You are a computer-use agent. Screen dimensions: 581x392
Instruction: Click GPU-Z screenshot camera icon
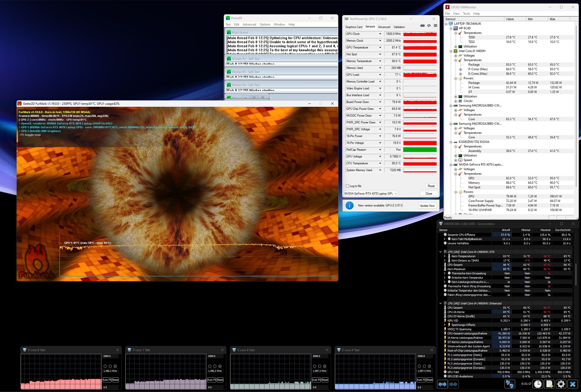(x=422, y=25)
